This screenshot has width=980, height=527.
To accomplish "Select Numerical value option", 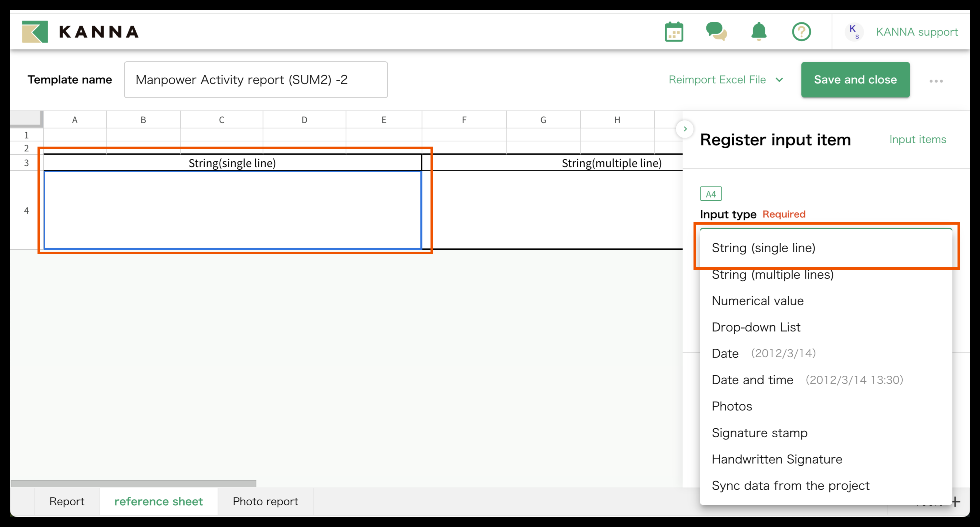I will pos(757,301).
